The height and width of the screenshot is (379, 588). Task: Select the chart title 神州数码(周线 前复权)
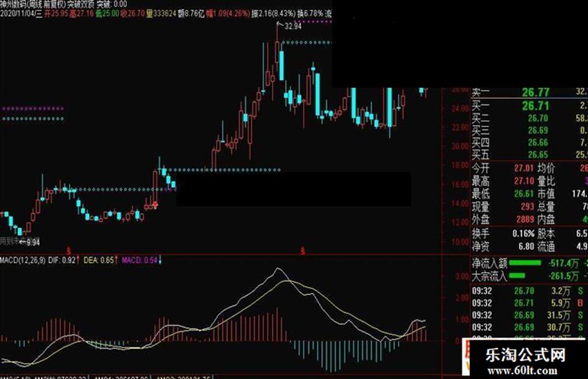pos(32,4)
